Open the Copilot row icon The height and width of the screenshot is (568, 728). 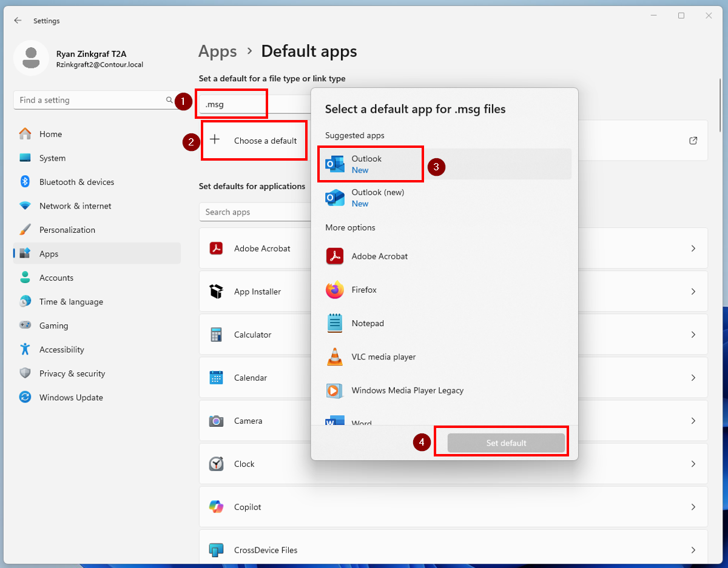[217, 507]
